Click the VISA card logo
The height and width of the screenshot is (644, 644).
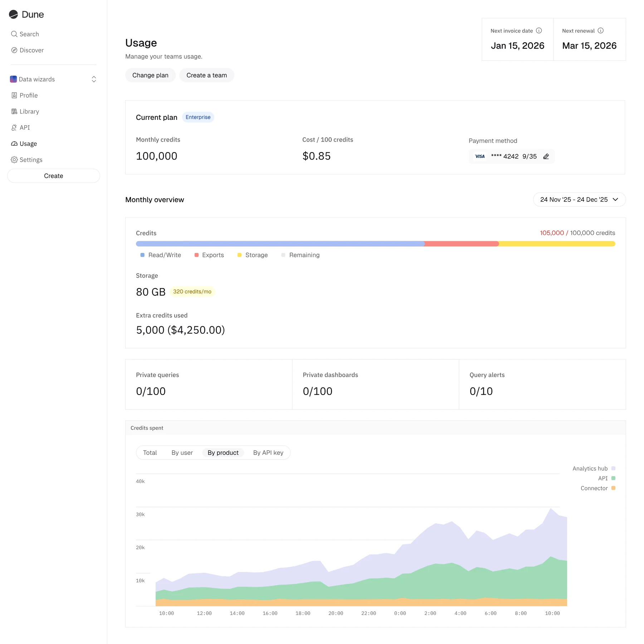(480, 156)
